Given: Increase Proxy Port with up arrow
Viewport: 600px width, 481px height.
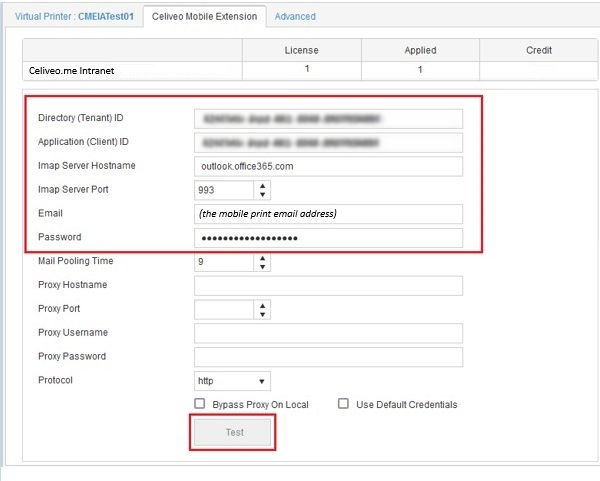Looking at the screenshot, I should click(x=262, y=305).
